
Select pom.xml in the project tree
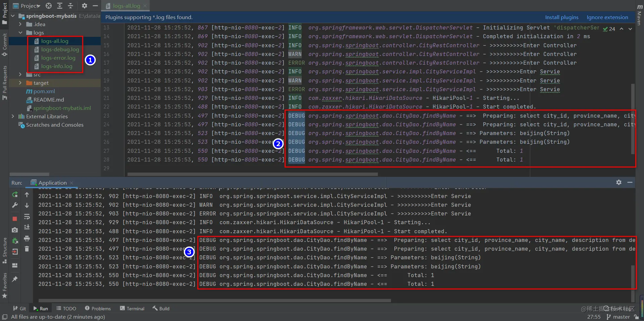[x=44, y=91]
